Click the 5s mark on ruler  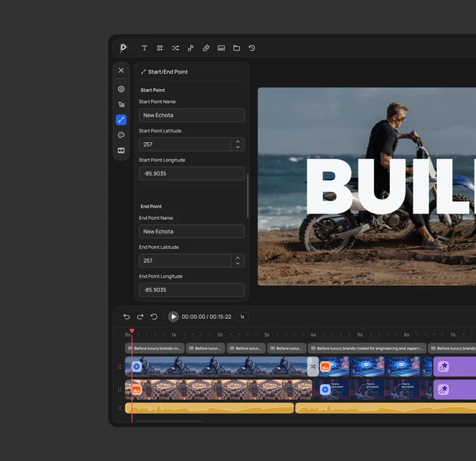360,335
